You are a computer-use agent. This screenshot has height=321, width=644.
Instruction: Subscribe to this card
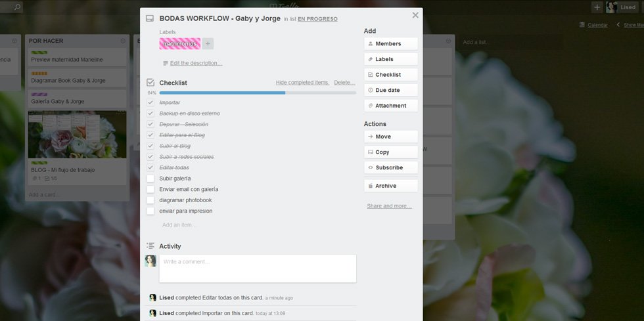coord(390,167)
